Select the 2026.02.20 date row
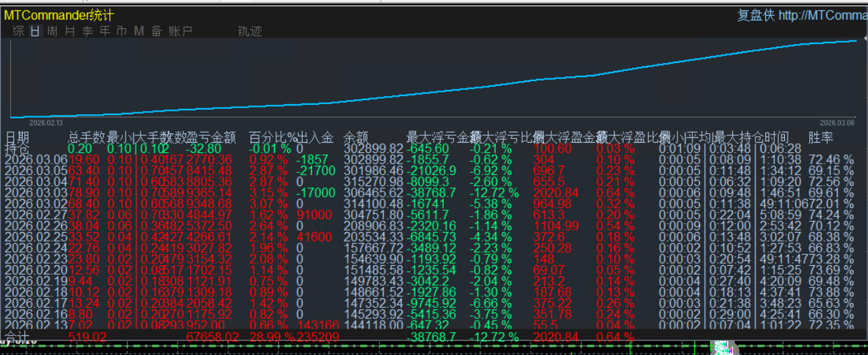The image size is (868, 355). [x=36, y=269]
